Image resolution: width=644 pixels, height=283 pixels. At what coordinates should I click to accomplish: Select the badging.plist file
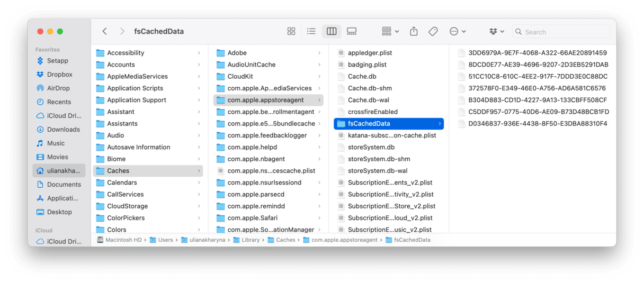point(389,65)
